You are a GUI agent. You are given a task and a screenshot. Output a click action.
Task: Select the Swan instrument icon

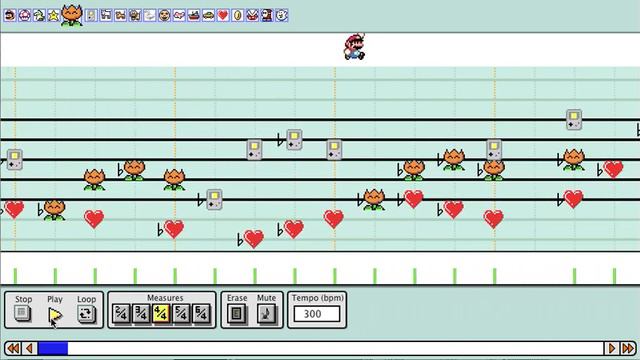click(150, 16)
